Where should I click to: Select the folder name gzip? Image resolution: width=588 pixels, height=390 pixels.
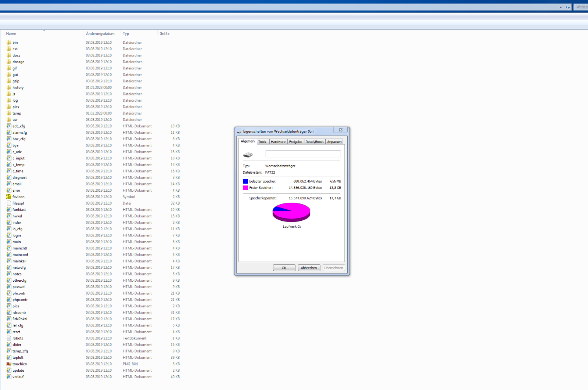[16, 81]
